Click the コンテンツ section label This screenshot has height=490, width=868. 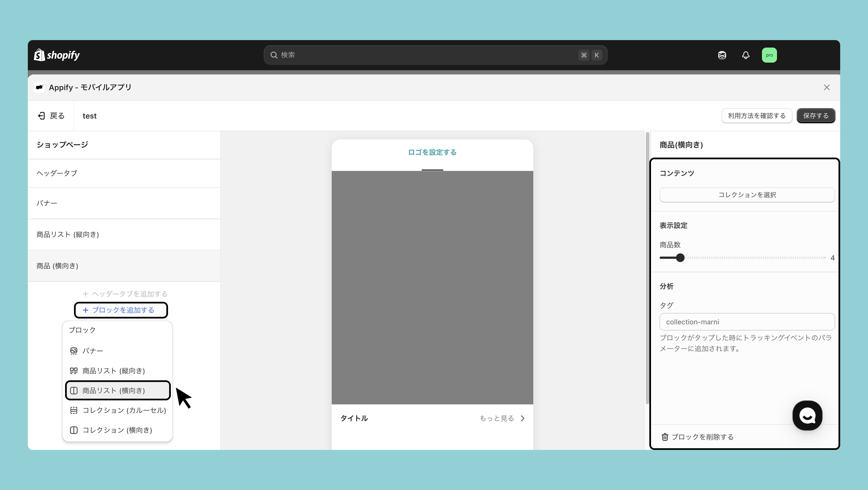click(677, 173)
